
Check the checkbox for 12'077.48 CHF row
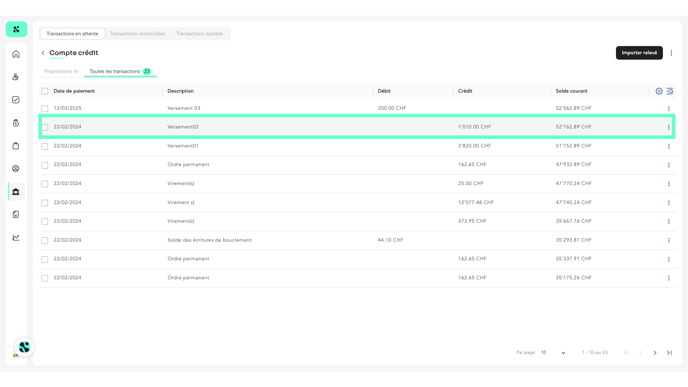(45, 203)
